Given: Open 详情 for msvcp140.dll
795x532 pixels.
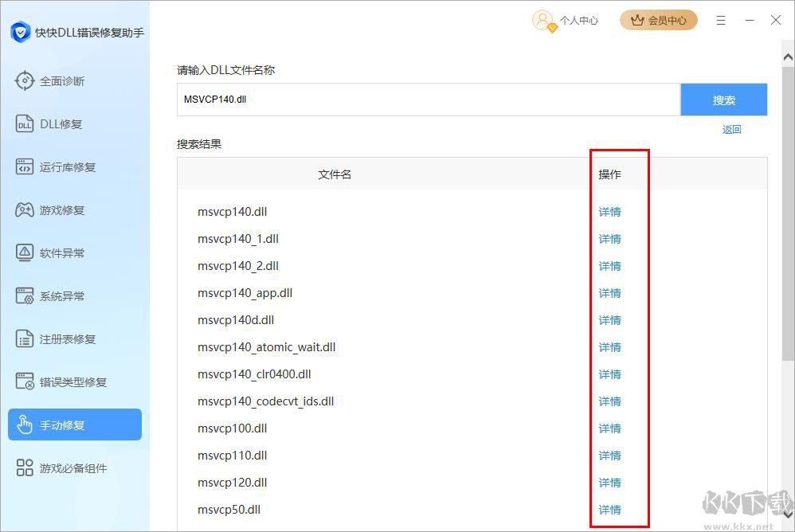Looking at the screenshot, I should click(609, 211).
